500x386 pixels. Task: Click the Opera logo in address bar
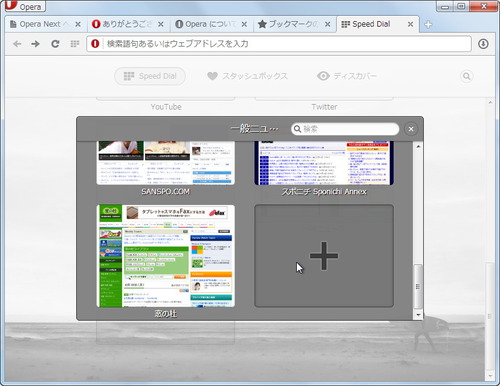pyautogui.click(x=95, y=44)
